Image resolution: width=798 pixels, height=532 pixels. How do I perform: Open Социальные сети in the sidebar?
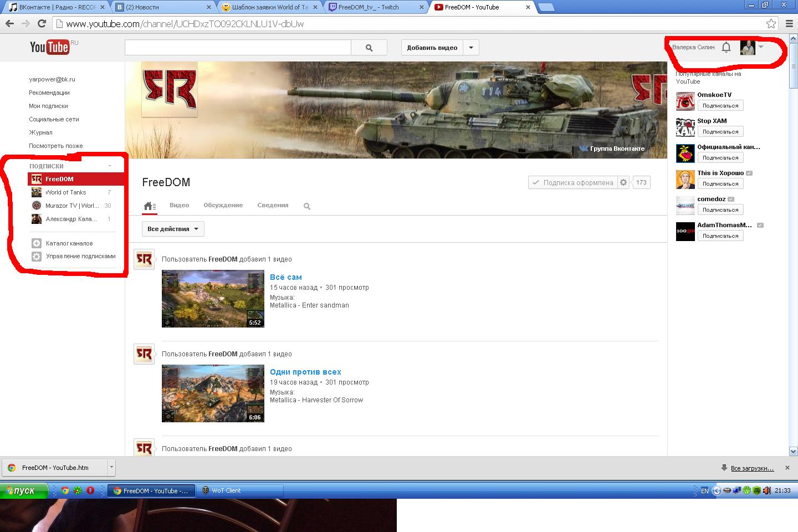pos(54,119)
